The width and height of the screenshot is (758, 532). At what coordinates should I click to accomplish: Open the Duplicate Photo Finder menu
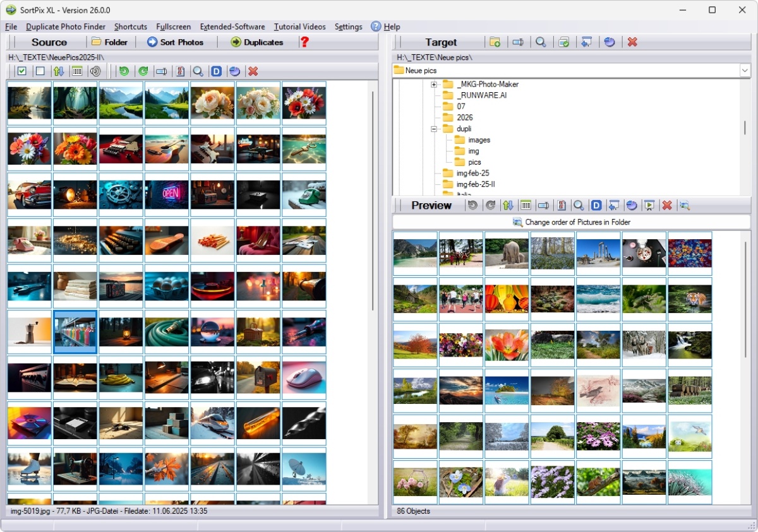click(x=66, y=27)
